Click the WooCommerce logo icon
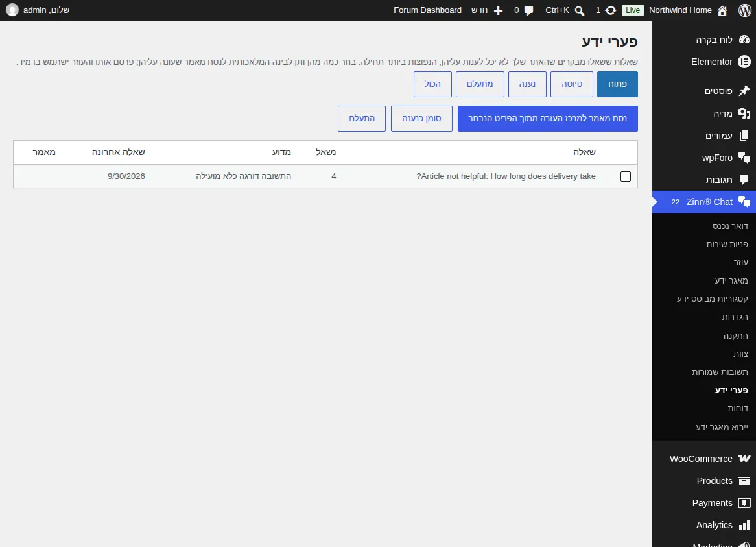This screenshot has width=756, height=547. click(744, 459)
